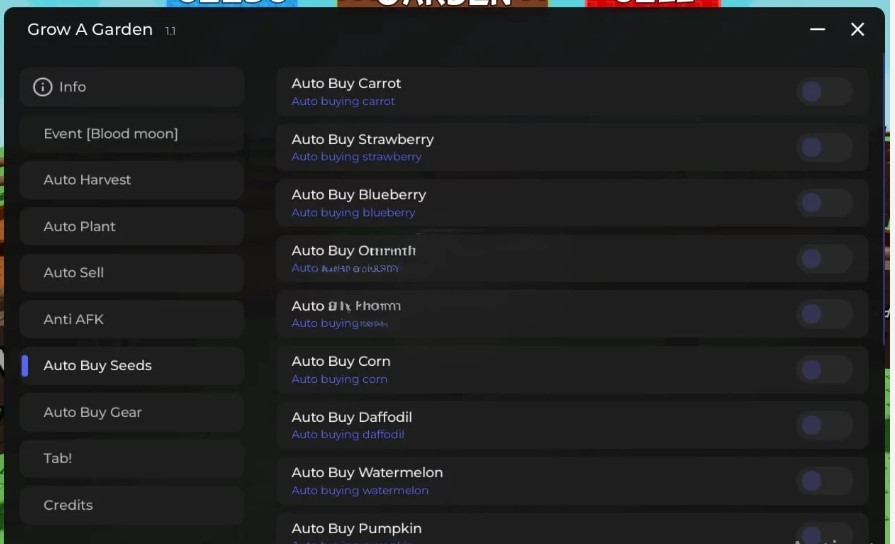Open the Event [Blood moon] tab
The height and width of the screenshot is (544, 895).
click(132, 134)
